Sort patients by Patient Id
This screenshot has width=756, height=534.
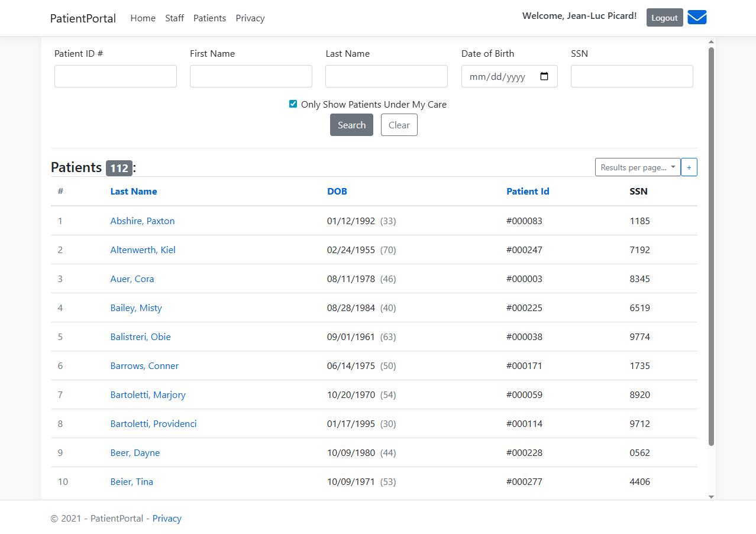[528, 191]
